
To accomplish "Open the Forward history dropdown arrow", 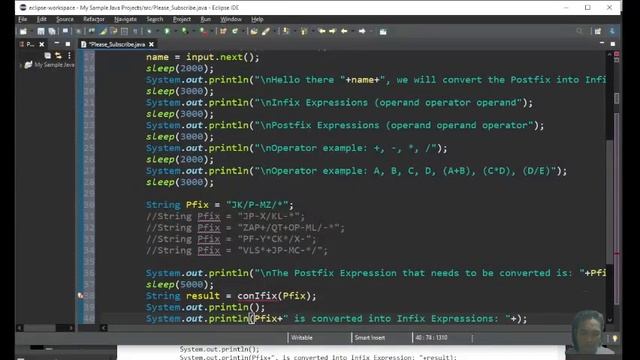I will (x=370, y=31).
